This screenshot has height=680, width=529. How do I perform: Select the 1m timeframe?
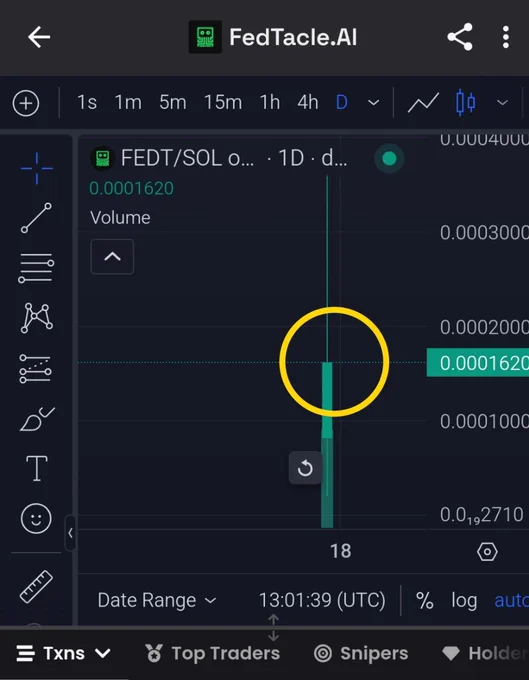coord(128,103)
